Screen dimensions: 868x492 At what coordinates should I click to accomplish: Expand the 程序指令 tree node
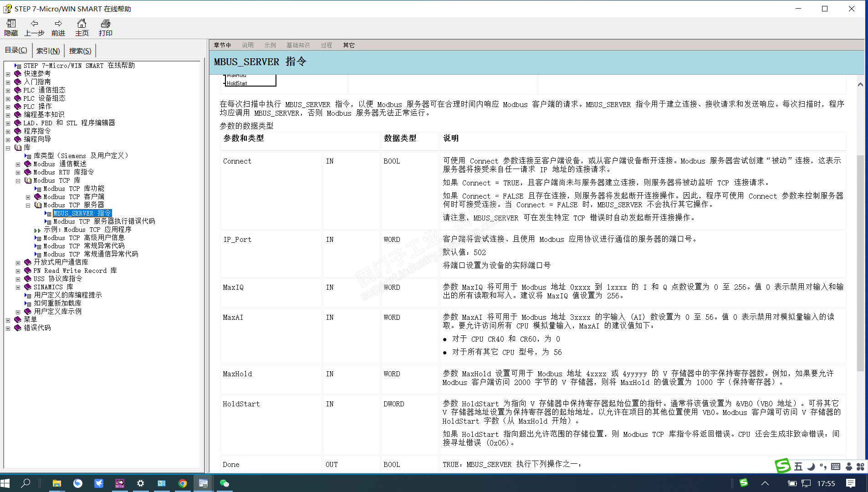point(8,131)
